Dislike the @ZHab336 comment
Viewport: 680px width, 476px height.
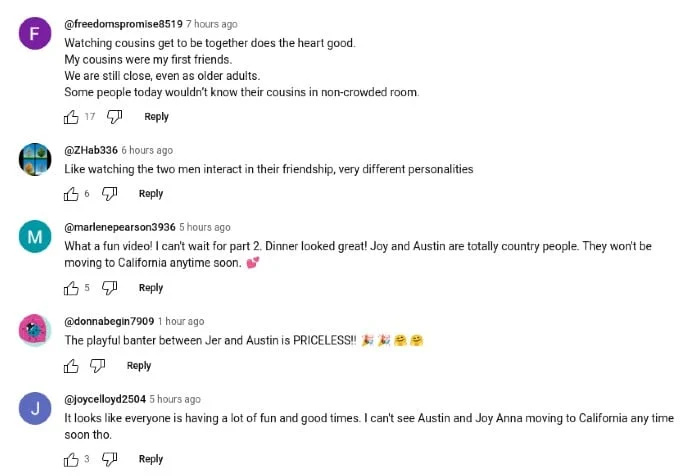[x=109, y=194]
